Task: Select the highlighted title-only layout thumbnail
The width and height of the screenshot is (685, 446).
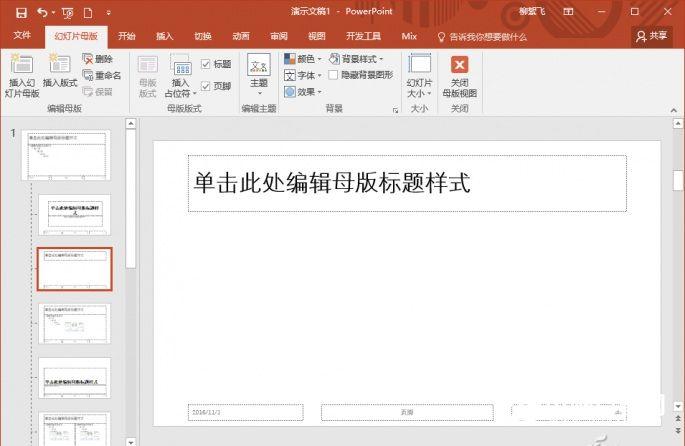Action: click(x=75, y=269)
